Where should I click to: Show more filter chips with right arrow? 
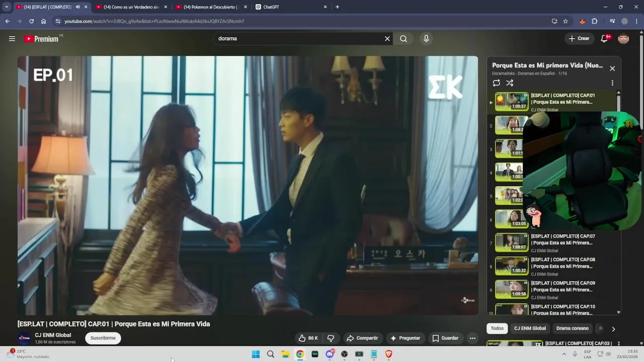coord(613,329)
